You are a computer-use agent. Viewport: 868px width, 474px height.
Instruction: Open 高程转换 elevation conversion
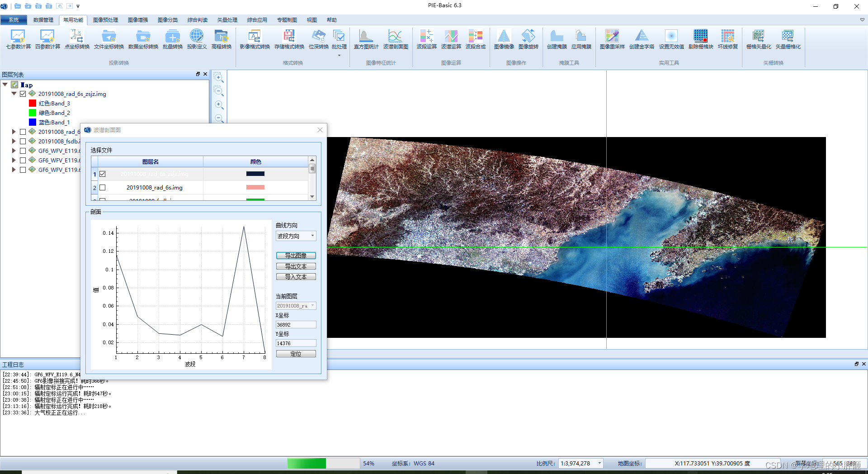pos(222,39)
